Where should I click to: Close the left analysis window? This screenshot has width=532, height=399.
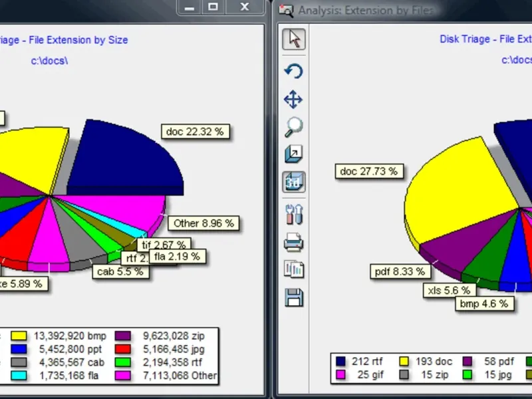(245, 7)
